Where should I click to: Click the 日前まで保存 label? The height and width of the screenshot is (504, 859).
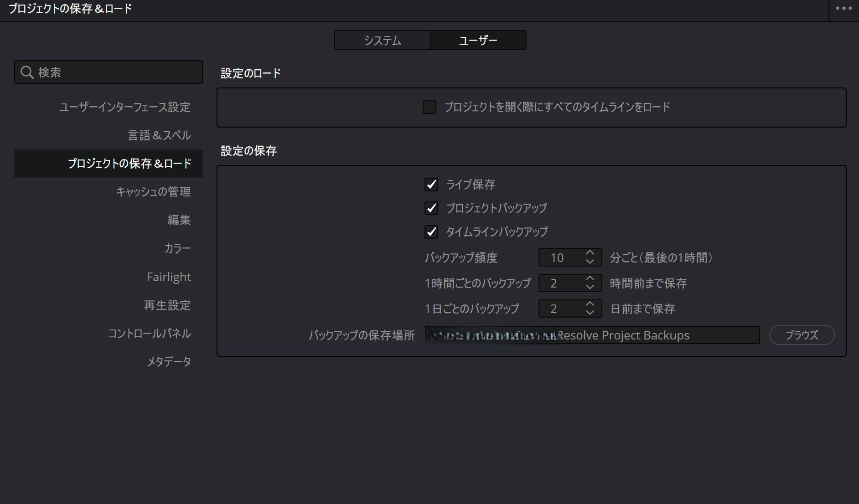[x=643, y=309]
